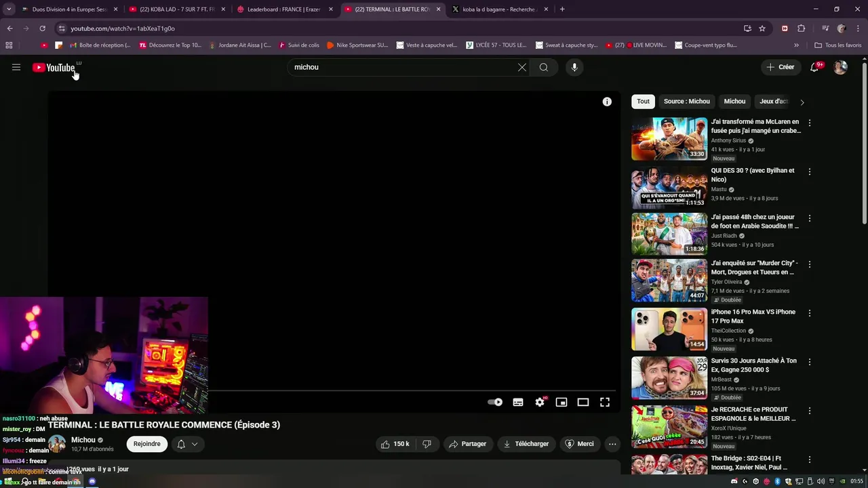The width and height of the screenshot is (868, 488).
Task: Play the iPhone 16 Pro Max thumbnail
Action: 669,329
